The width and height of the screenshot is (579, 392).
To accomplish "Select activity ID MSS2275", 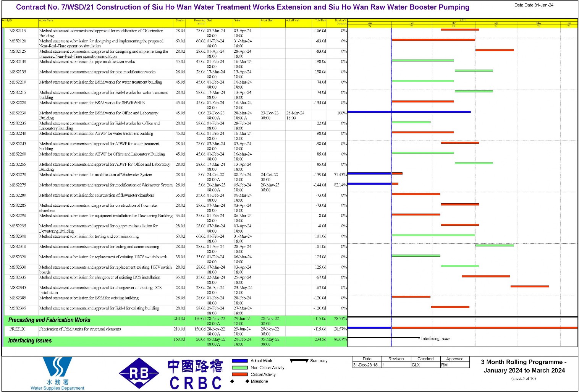I will coord(18,185).
